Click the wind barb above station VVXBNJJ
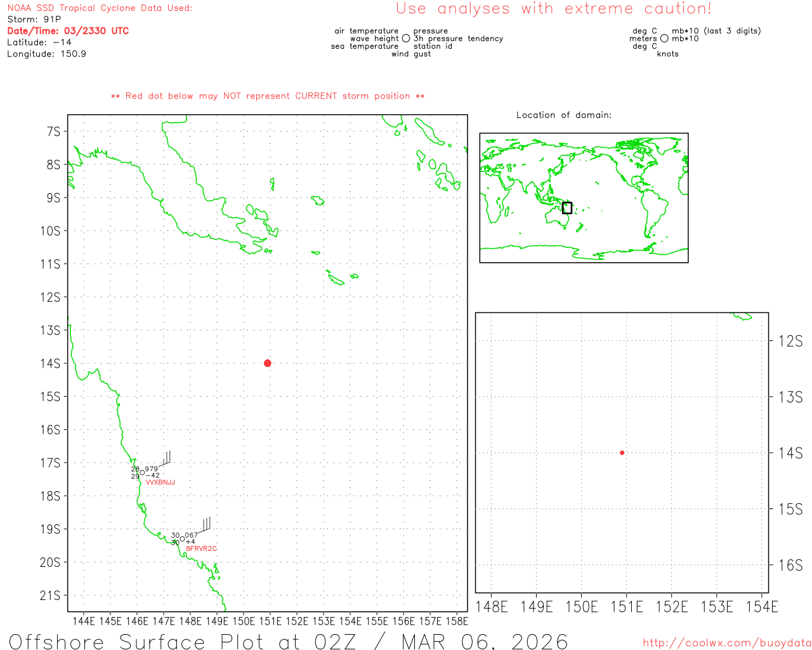Viewport: 812px width, 650px height. pyautogui.click(x=166, y=458)
